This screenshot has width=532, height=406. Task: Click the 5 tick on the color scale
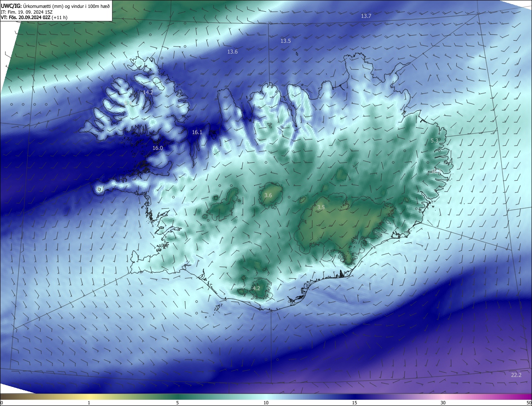(x=177, y=403)
